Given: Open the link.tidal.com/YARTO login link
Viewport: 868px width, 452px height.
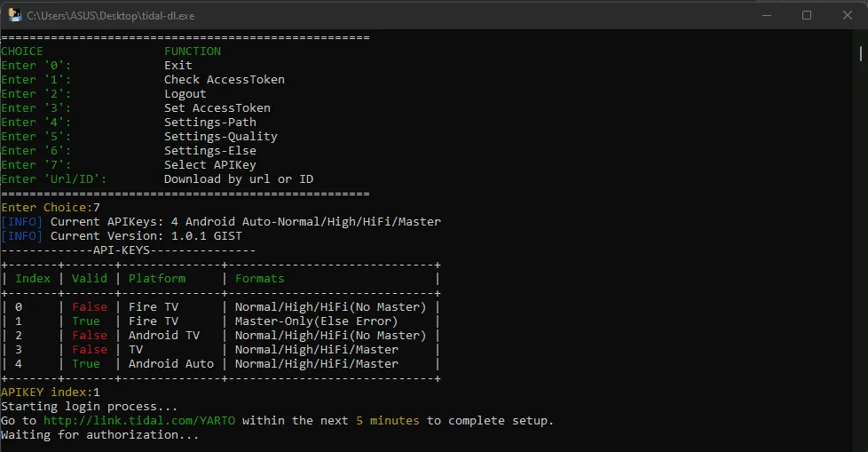Looking at the screenshot, I should 139,420.
